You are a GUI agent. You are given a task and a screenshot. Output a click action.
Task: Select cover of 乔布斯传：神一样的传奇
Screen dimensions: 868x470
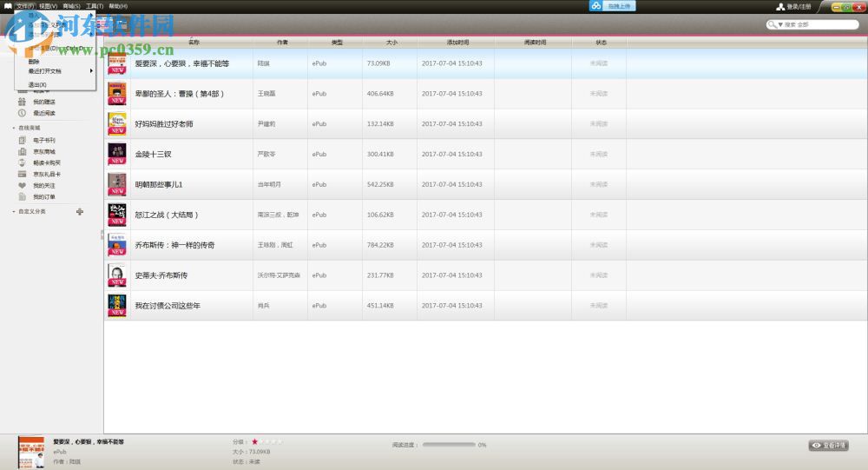coord(117,245)
